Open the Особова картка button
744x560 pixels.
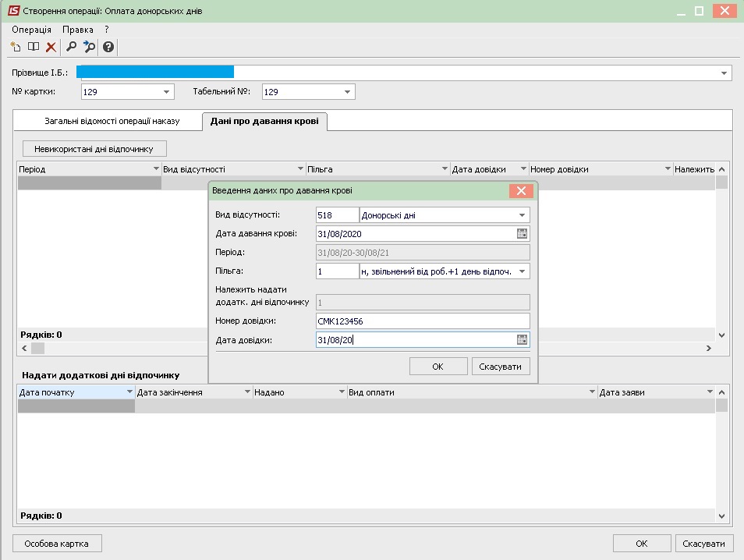click(57, 544)
